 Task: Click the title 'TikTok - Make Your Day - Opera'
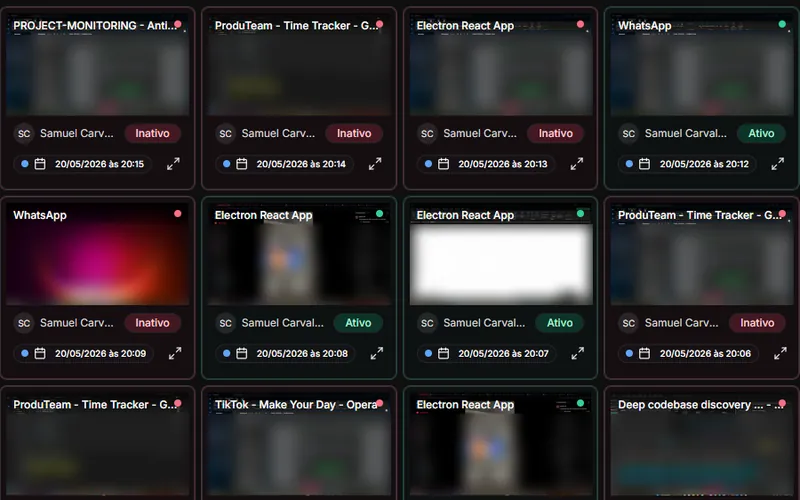[x=295, y=405]
